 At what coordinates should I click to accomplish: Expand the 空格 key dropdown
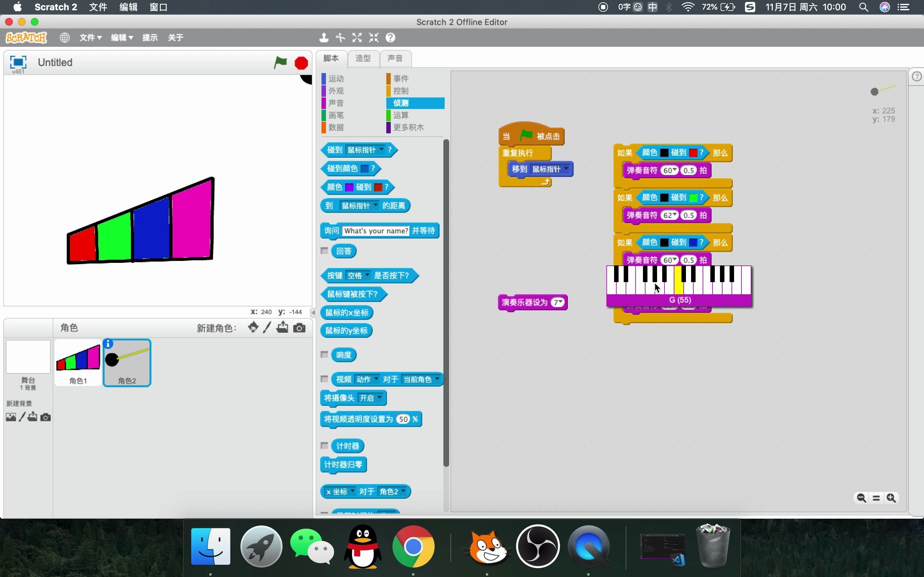click(367, 275)
